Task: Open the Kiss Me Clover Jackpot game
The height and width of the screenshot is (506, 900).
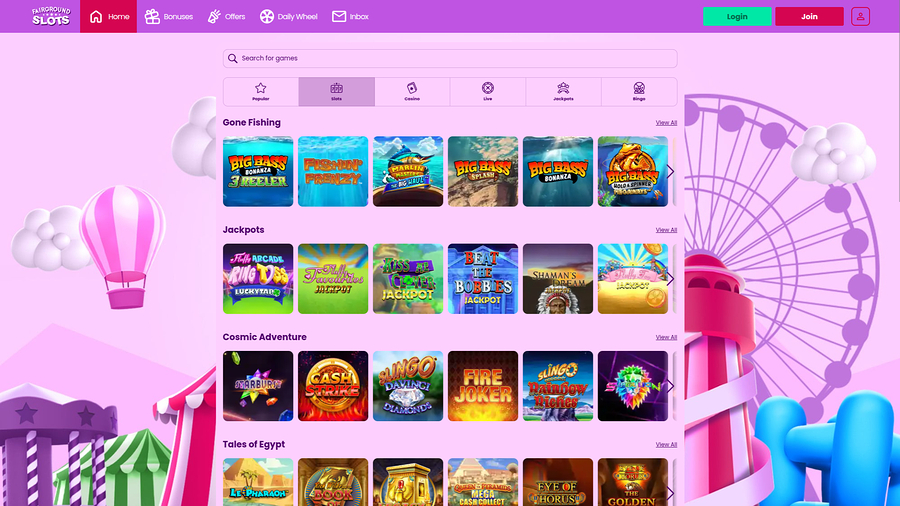Action: pos(408,279)
